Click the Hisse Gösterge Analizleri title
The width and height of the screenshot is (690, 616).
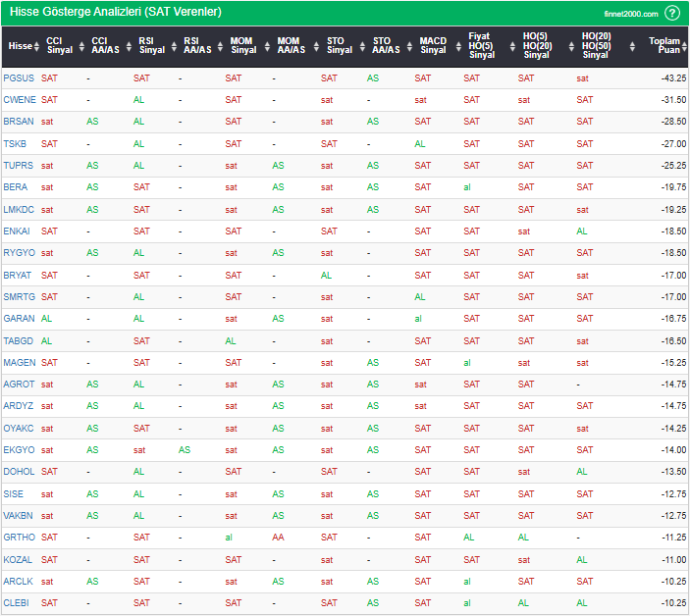tap(116, 12)
